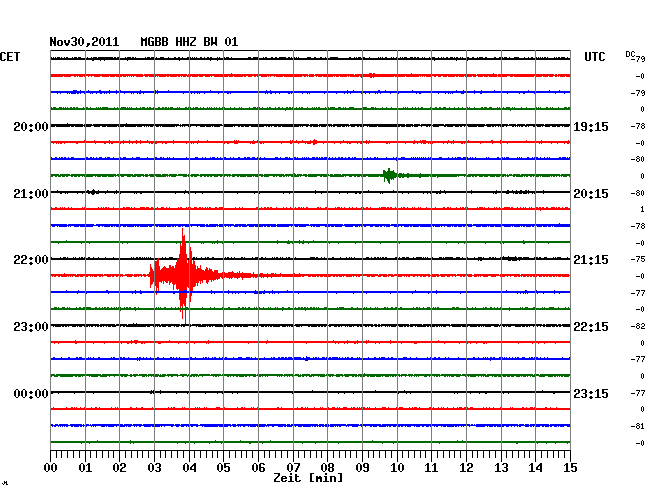
Task: Click the UTC timezone label
Action: coord(594,57)
